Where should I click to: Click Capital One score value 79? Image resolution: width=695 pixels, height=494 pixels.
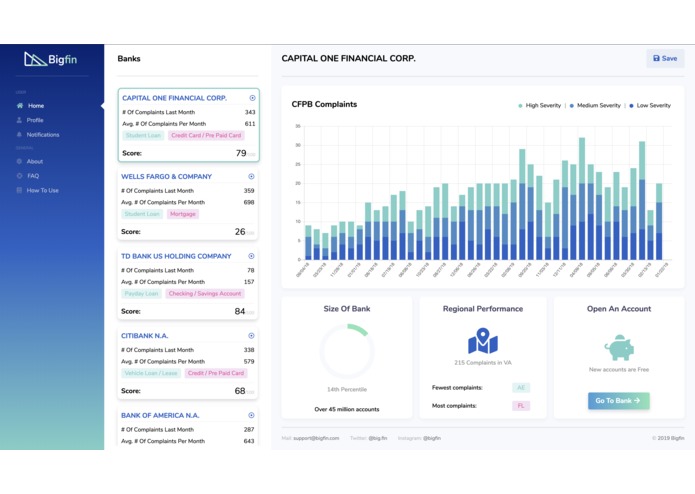241,153
